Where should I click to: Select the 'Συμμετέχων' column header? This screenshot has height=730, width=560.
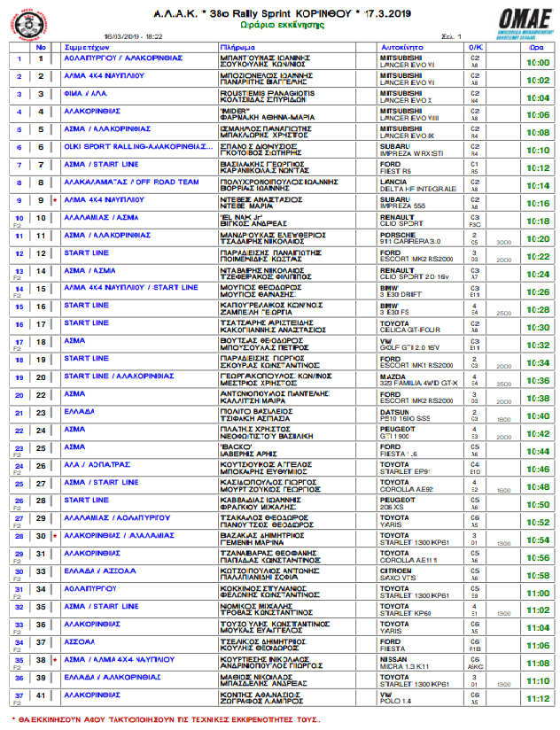[87, 47]
